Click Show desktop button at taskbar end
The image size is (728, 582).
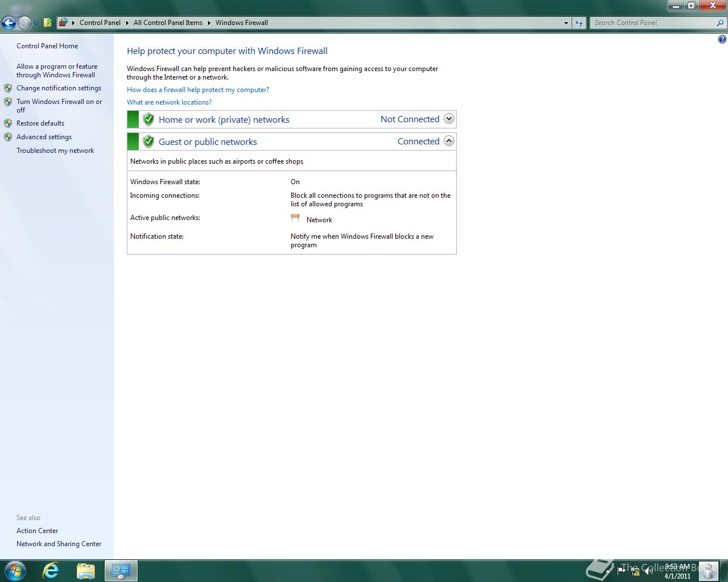(723, 571)
